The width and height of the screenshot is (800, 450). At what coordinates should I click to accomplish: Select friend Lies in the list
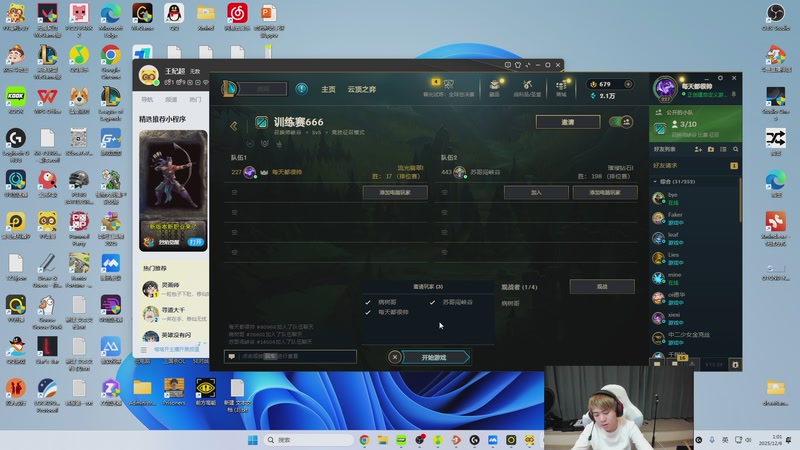coord(695,258)
